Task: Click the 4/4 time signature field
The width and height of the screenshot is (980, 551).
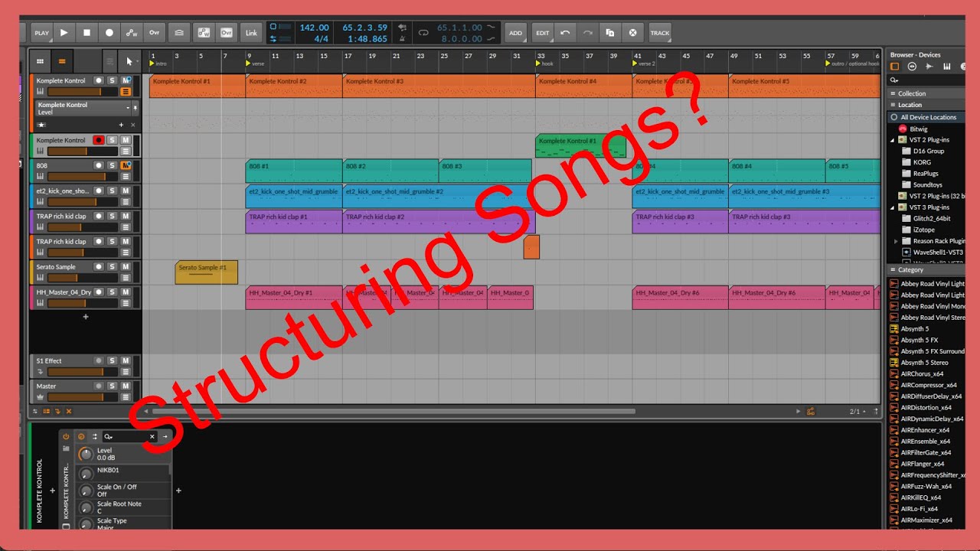Action: point(322,38)
